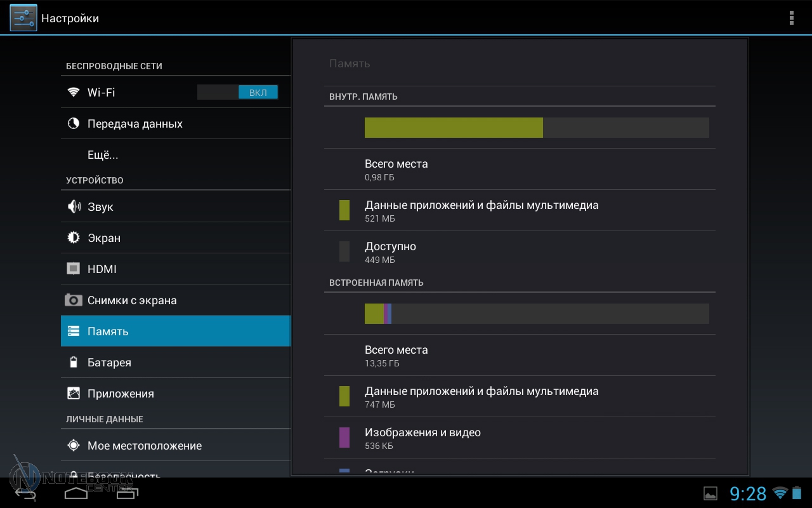Tap the Wi-Fi signal icon in sidebar
Viewport: 812px width, 508px height.
(74, 92)
